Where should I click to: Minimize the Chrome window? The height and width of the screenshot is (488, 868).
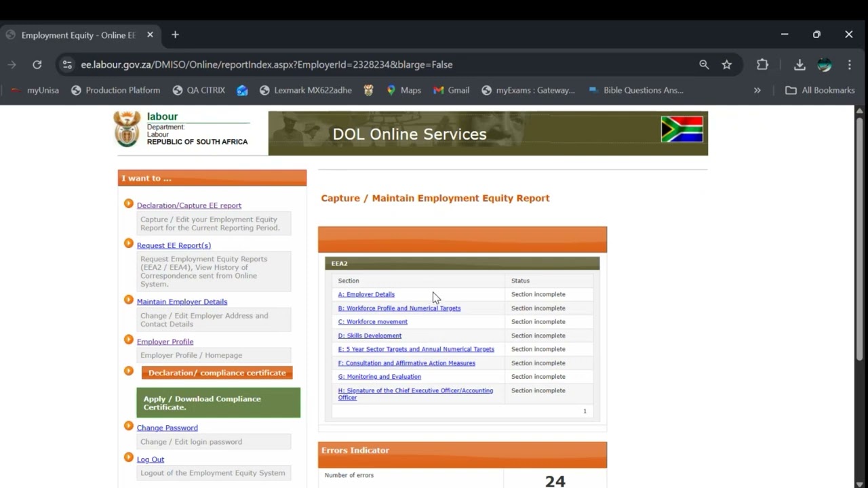click(x=785, y=35)
